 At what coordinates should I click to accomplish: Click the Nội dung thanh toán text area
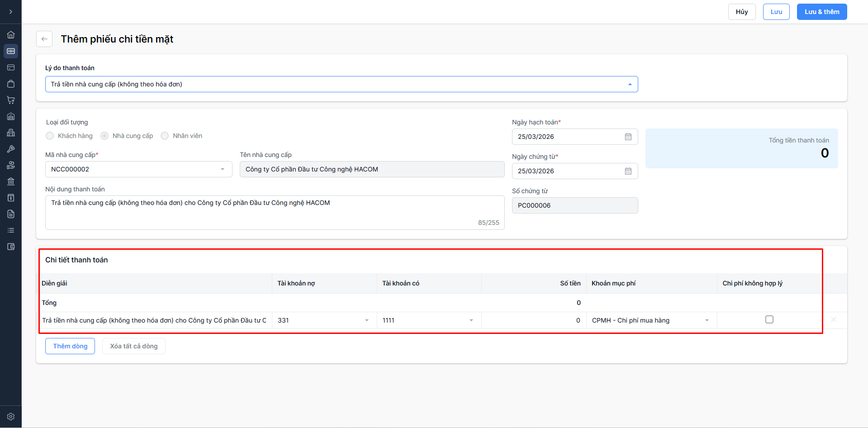click(x=274, y=213)
